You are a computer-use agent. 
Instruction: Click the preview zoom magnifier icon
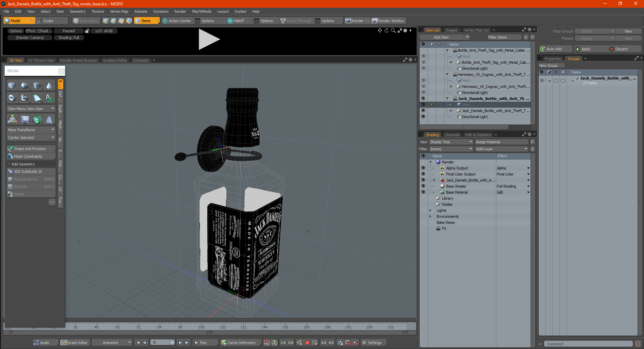[x=393, y=31]
